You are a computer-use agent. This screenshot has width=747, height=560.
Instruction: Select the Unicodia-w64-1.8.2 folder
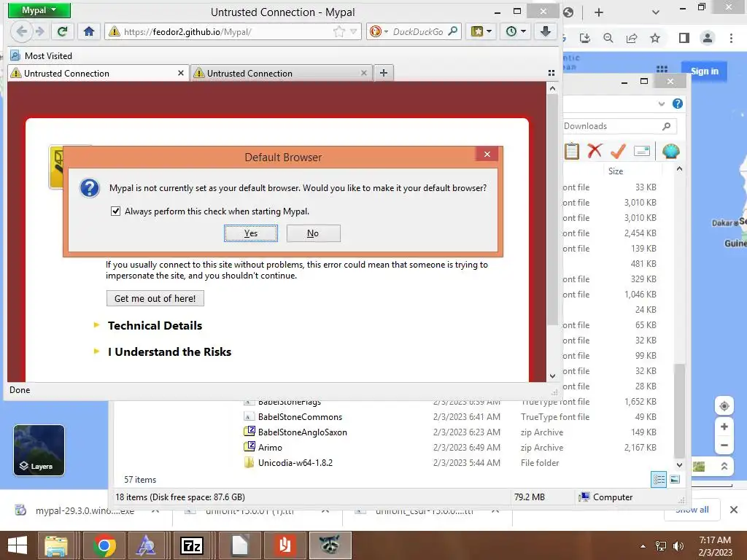(295, 462)
